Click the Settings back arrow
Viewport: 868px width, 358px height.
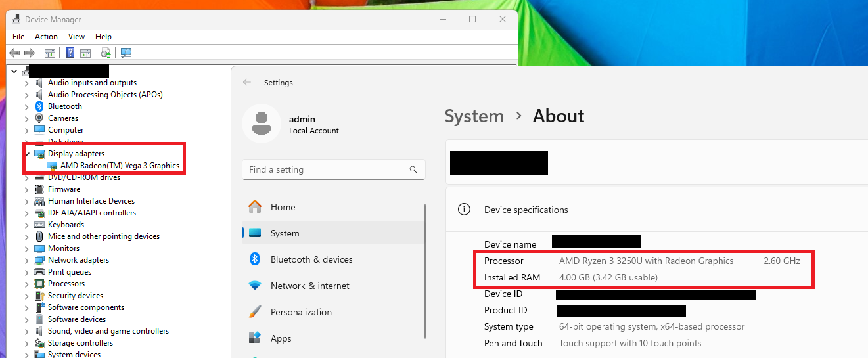pos(247,83)
